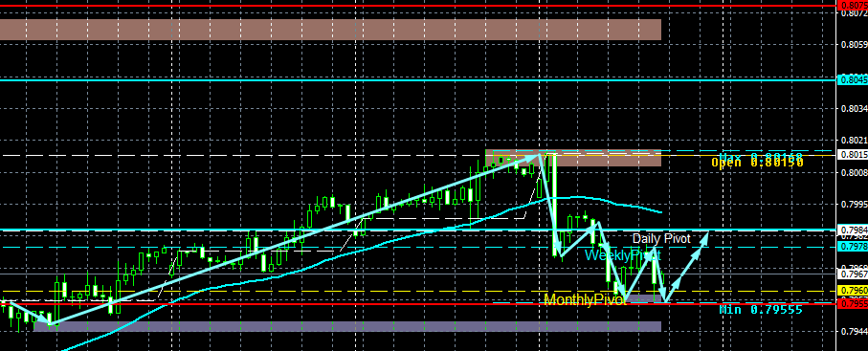Click the cyan moving average line's right end

point(660,212)
